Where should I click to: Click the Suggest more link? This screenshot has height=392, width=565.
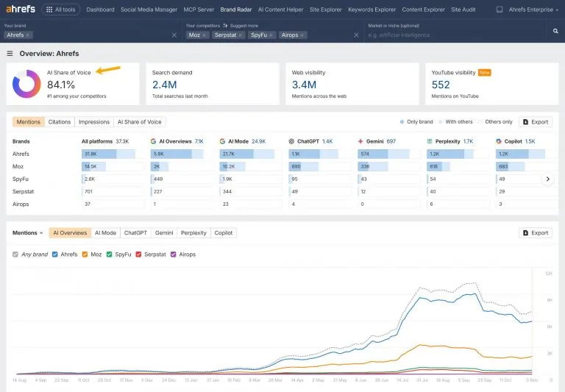click(244, 26)
